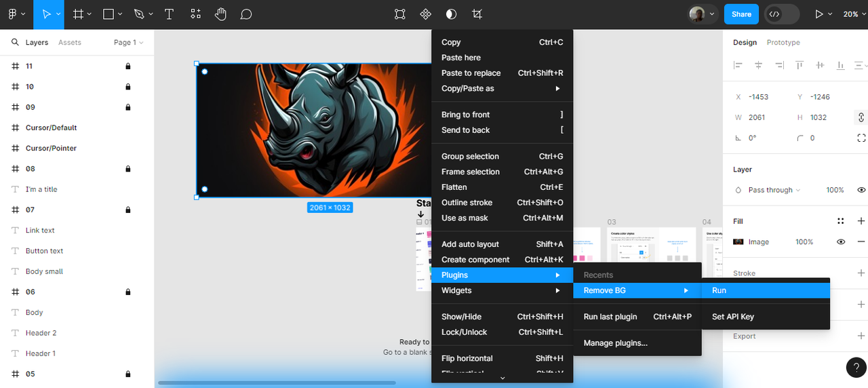868x388 pixels.
Task: Open the user avatar dropdown chevron
Action: point(712,14)
